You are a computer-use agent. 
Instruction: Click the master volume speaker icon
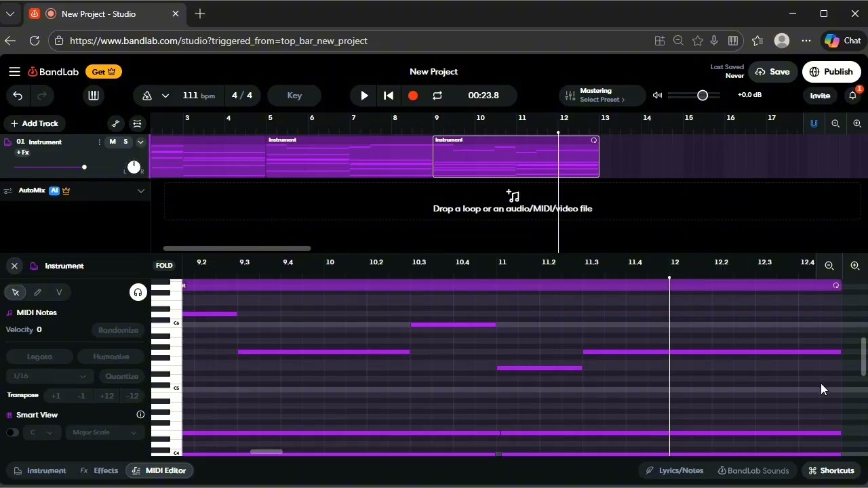[x=657, y=96]
